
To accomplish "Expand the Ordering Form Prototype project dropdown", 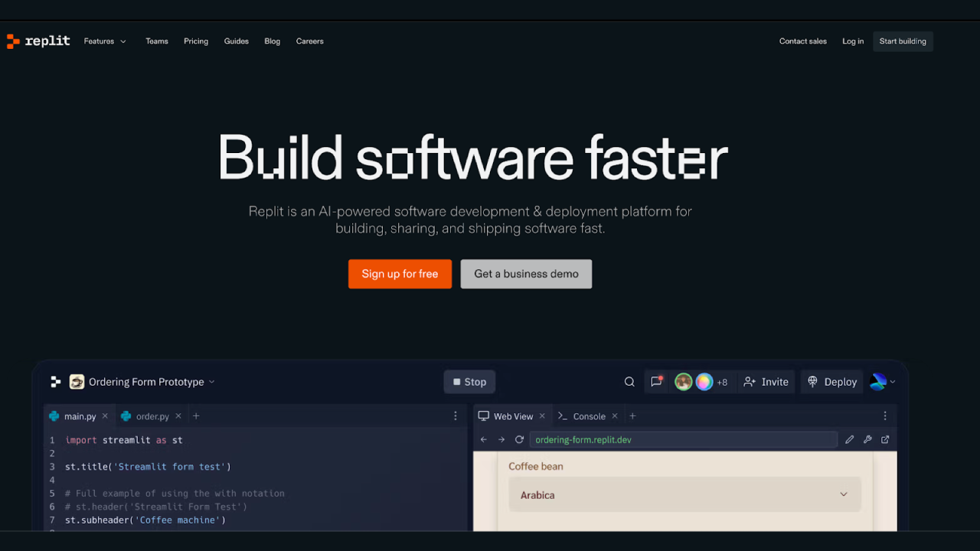I will coord(212,382).
